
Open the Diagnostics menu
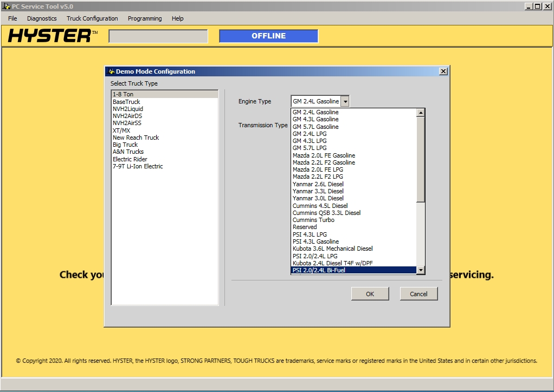[41, 18]
